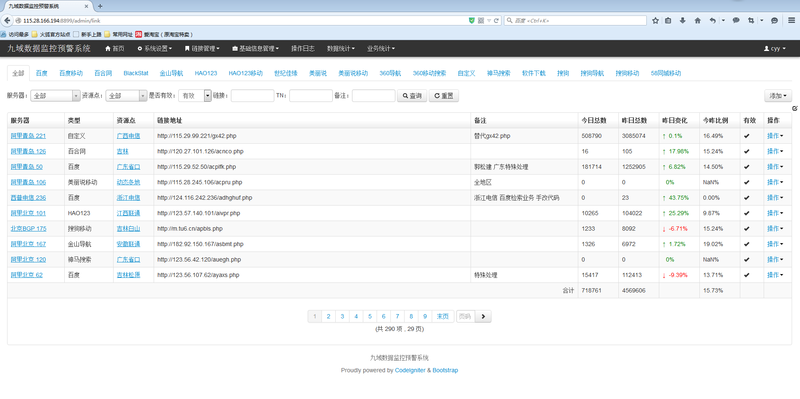The height and width of the screenshot is (399, 800).
Task: Open the bookmarks list clipboard icon
Action: tap(668, 20)
